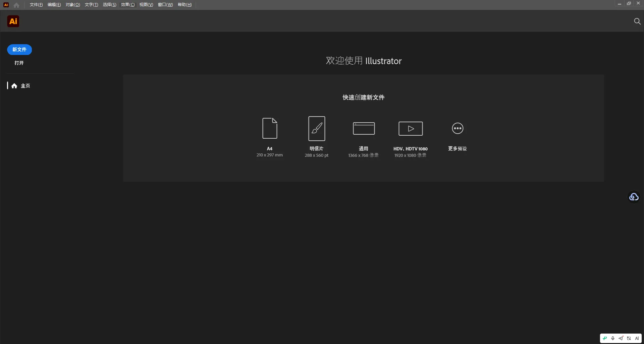Screen dimensions: 644x344
Task: Open the 效果(C) menu
Action: coord(128,5)
